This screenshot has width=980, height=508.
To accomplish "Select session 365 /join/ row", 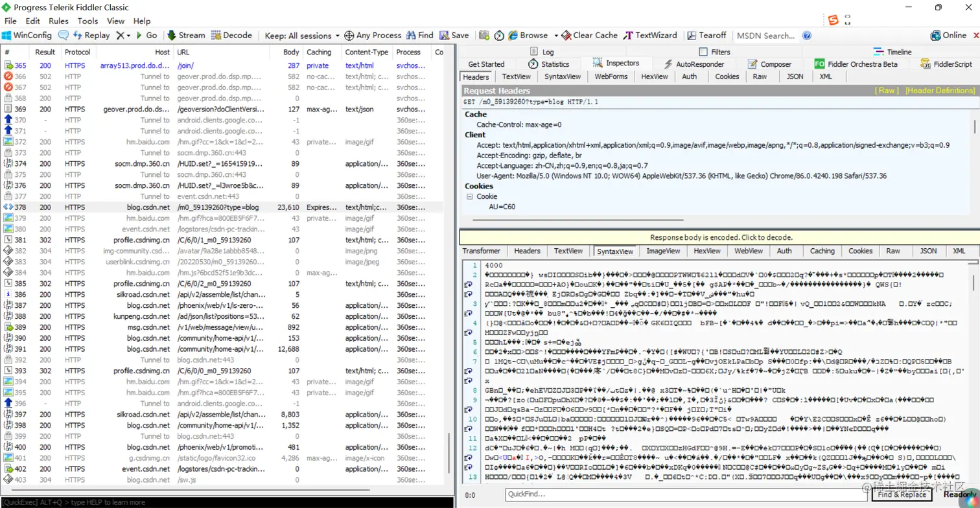I will click(224, 65).
